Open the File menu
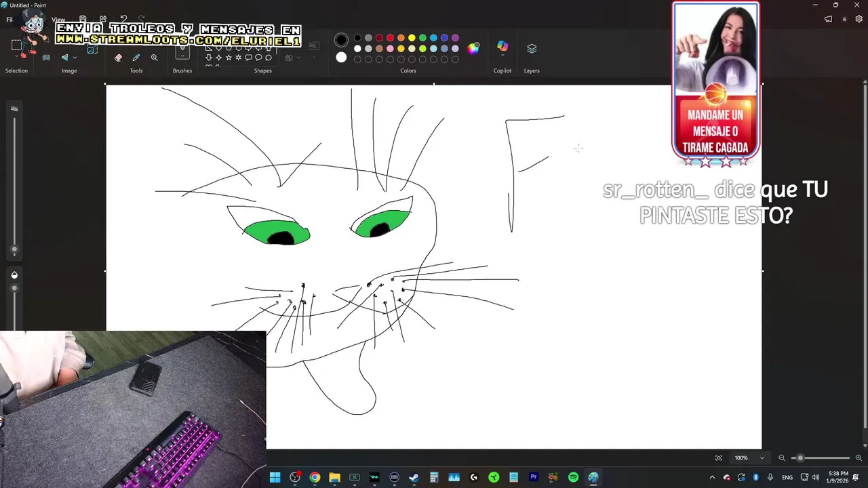Viewport: 868px width, 488px height. click(9, 20)
